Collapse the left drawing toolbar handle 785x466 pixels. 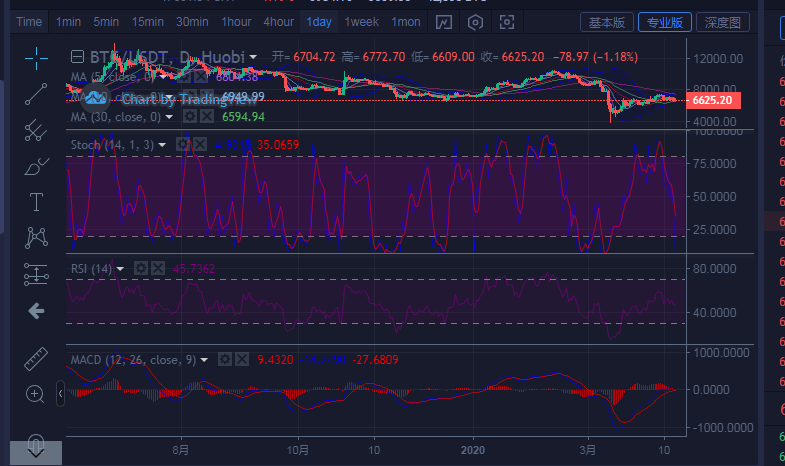pyautogui.click(x=60, y=393)
